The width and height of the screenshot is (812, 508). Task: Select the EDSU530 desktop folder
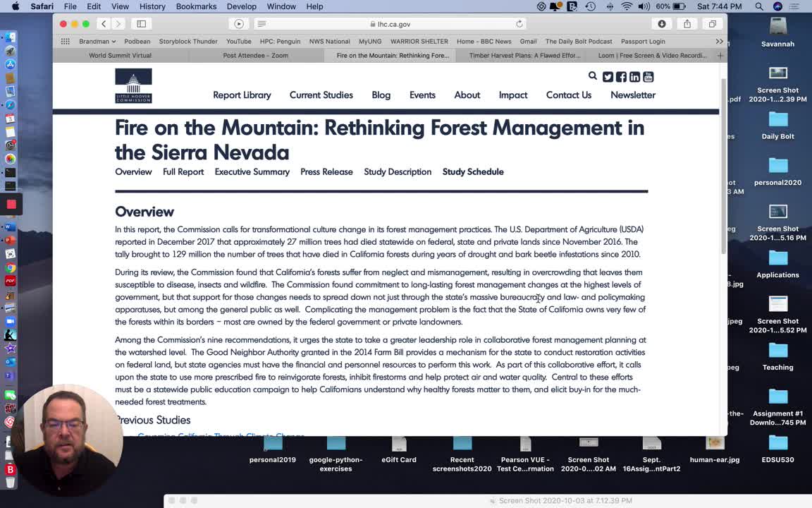point(778,449)
